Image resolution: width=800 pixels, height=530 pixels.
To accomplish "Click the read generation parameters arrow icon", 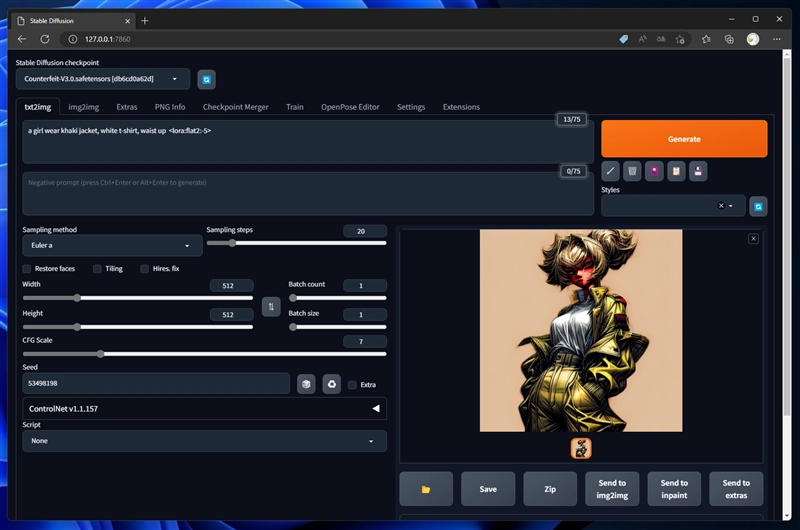I will [x=610, y=171].
